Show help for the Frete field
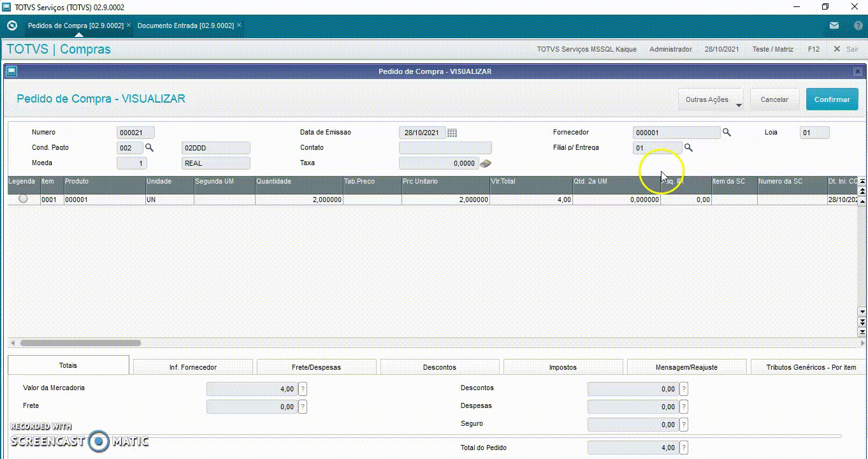Image resolution: width=868 pixels, height=459 pixels. point(303,407)
